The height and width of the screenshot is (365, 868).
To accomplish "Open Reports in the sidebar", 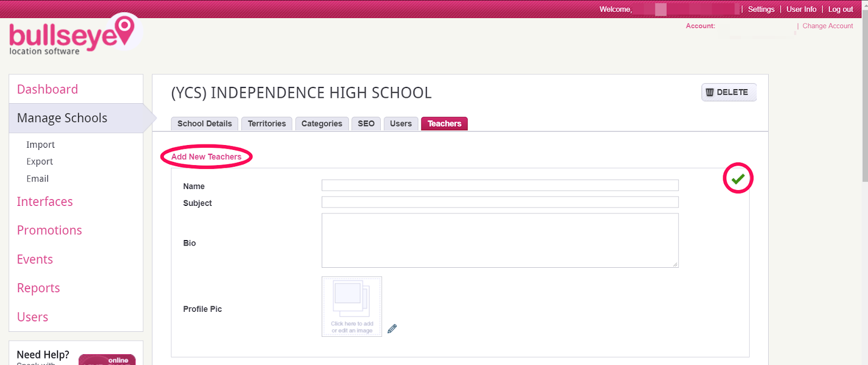I will pos(38,288).
